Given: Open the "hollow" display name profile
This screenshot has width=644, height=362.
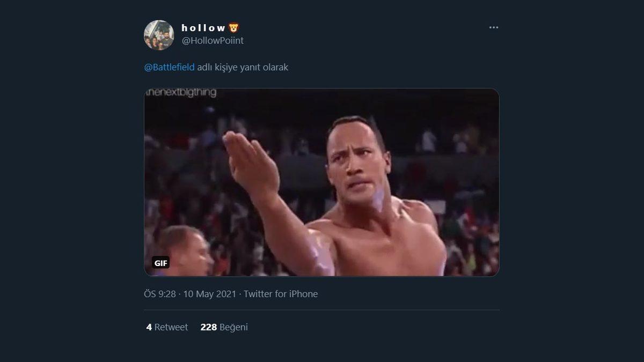Looking at the screenshot, I should click(203, 28).
